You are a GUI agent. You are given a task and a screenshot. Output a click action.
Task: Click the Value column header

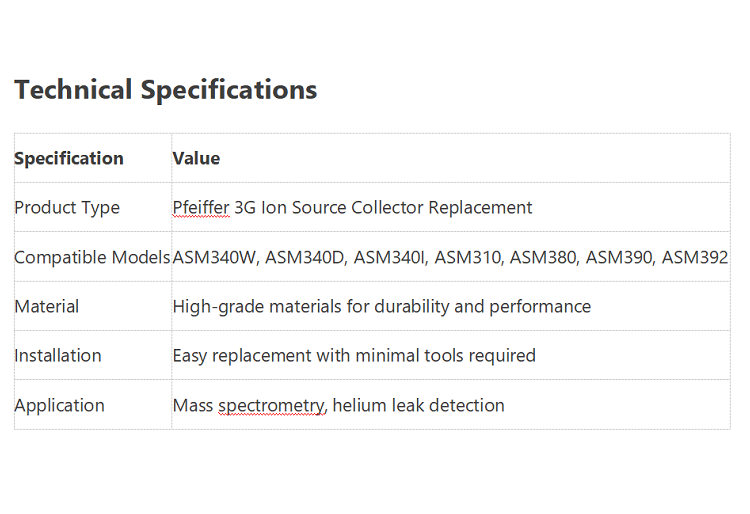(x=196, y=158)
